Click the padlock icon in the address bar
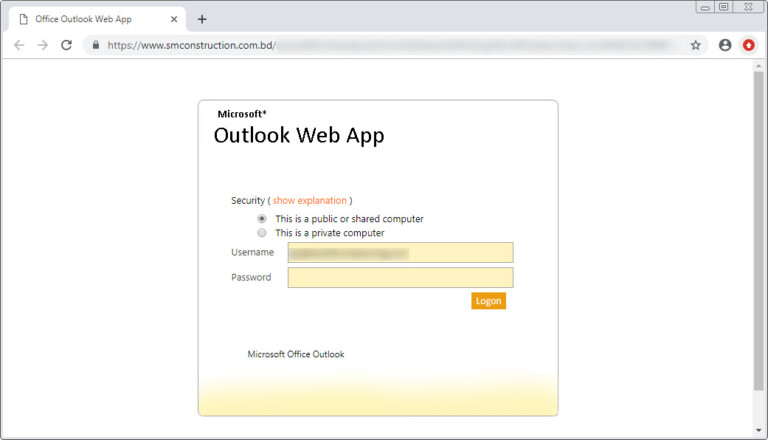The height and width of the screenshot is (440, 768). point(96,45)
